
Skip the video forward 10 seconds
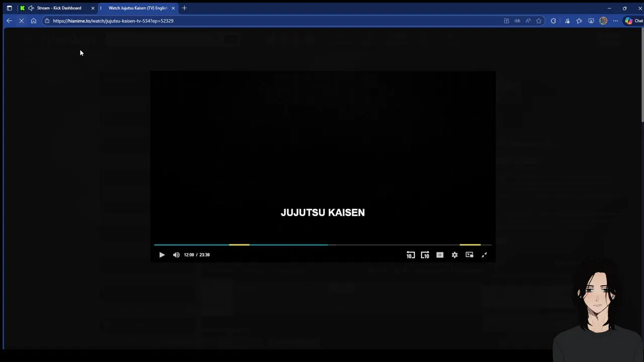[x=425, y=255]
